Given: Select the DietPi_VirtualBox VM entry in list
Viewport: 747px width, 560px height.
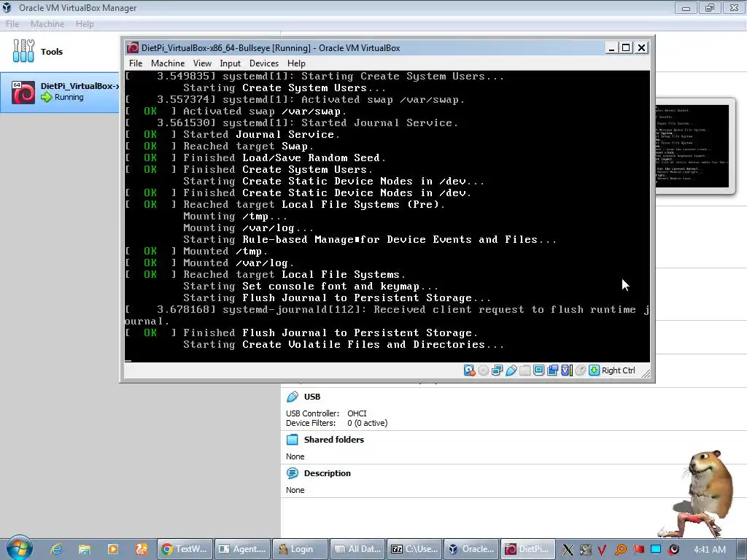Looking at the screenshot, I should [60, 93].
